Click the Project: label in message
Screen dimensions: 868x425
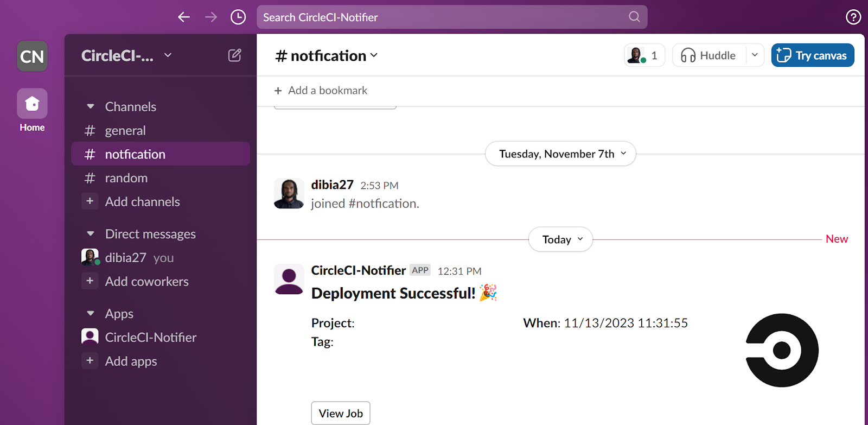pos(333,323)
